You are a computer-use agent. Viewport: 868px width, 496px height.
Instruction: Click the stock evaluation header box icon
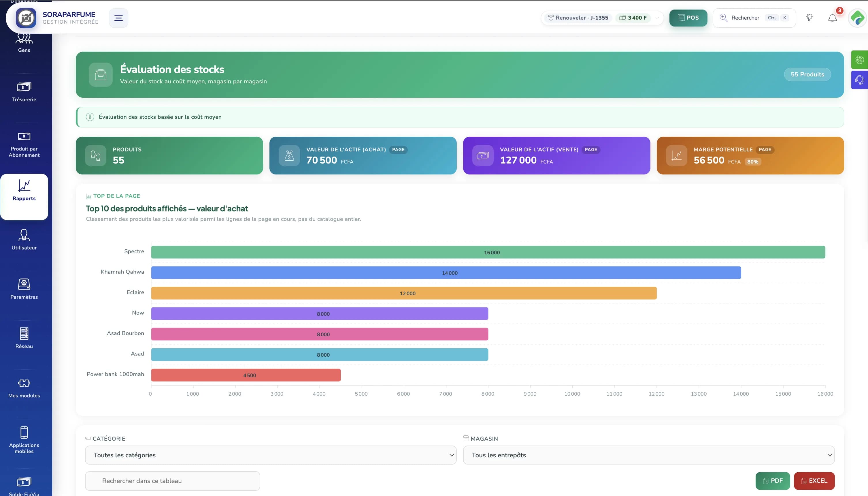pos(100,75)
